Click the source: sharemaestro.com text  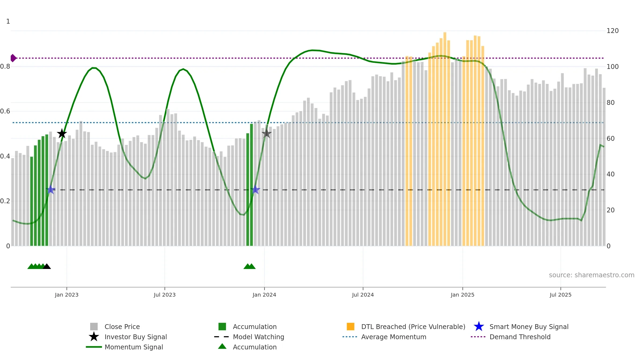(592, 275)
